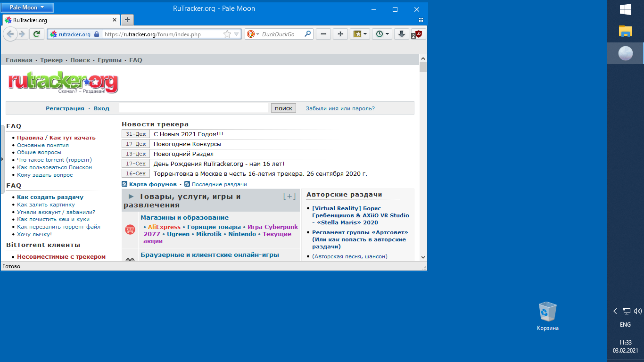The width and height of the screenshot is (644, 362).
Task: Open news item Новогодний Раздел
Action: pyautogui.click(x=183, y=154)
